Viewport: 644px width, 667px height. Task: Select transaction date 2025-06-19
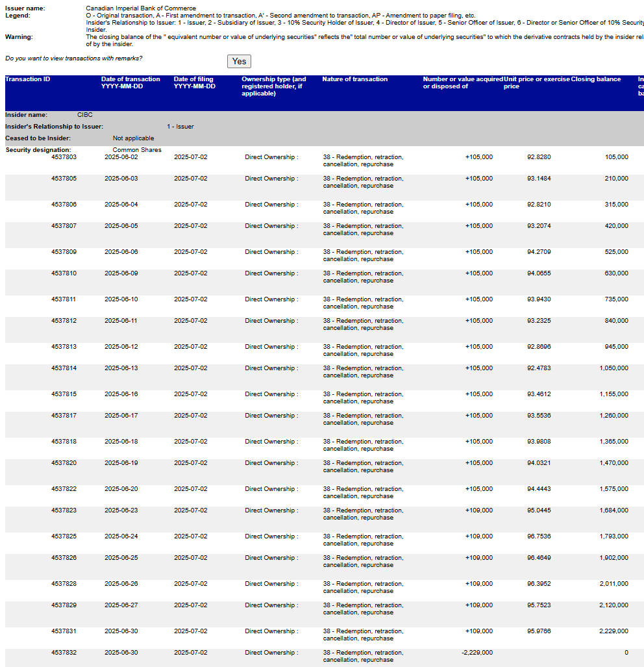[121, 463]
